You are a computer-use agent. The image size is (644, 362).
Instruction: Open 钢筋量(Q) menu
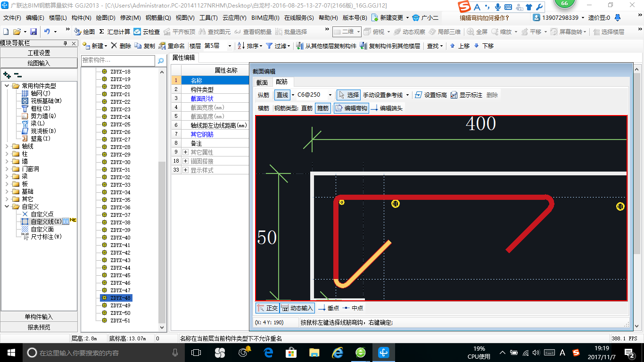(158, 17)
